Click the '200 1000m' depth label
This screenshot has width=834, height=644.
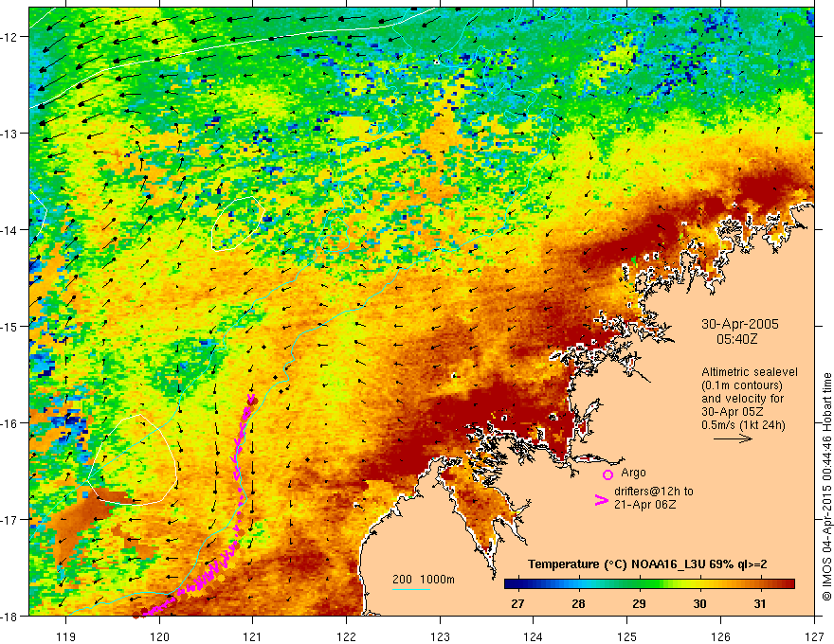424,580
